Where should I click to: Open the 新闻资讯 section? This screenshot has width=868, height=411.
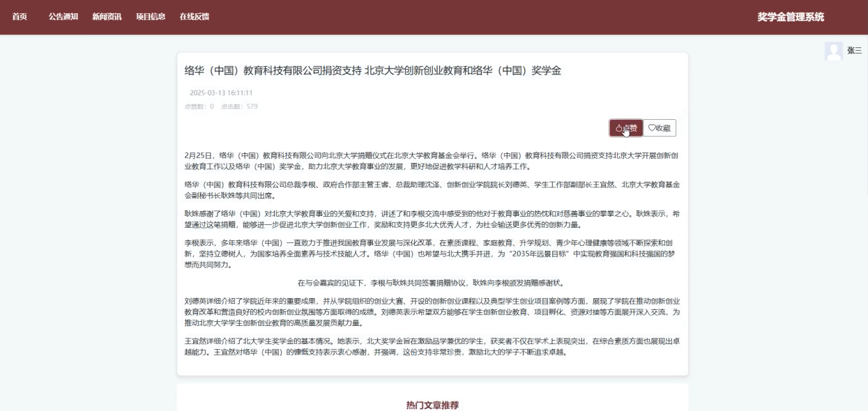coord(107,17)
